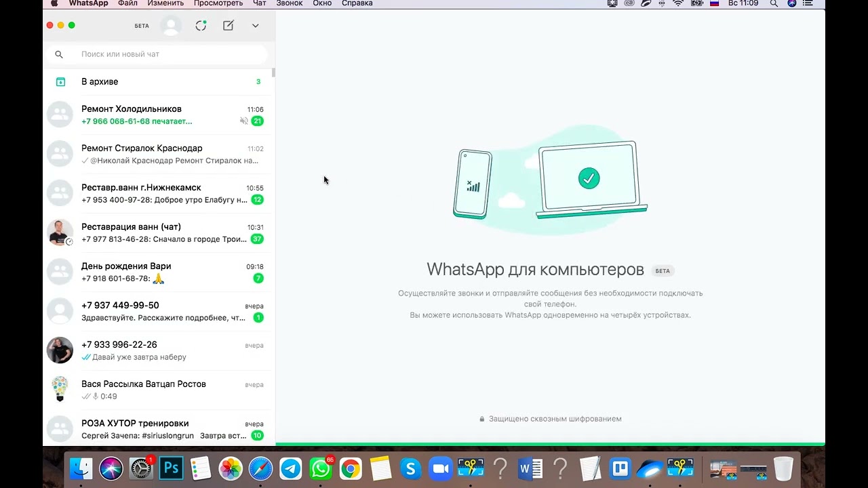The image size is (868, 488).
Task: Open the Russian input language switcher
Action: 714,3
